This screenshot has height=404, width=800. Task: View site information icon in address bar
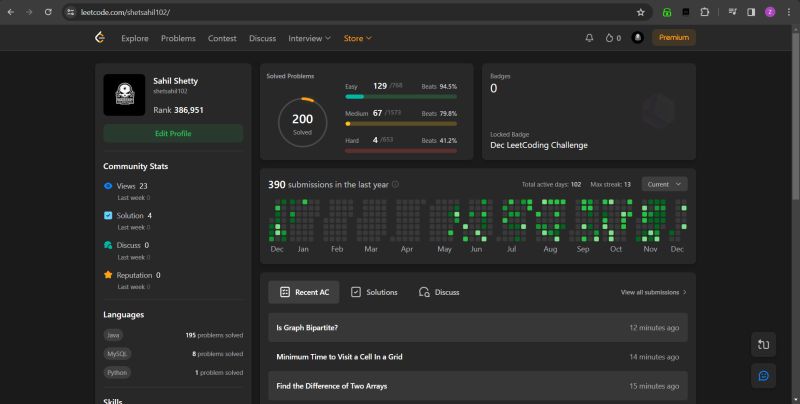pyautogui.click(x=71, y=12)
